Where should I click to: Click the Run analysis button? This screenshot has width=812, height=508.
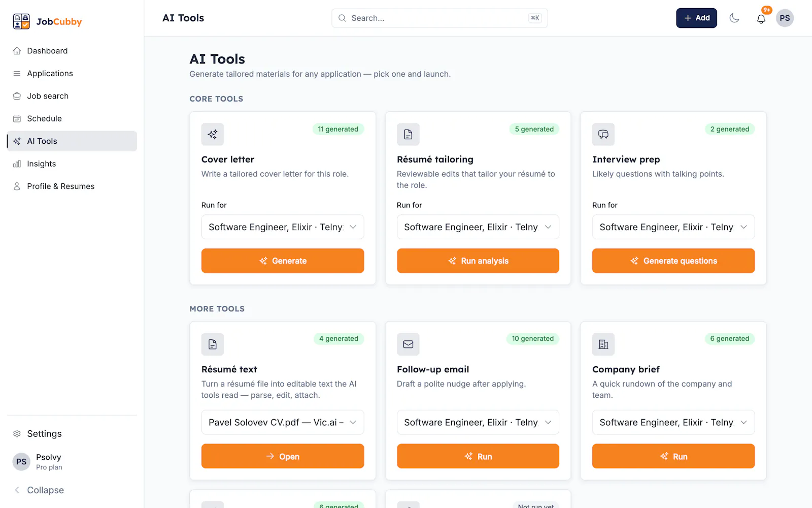tap(478, 261)
